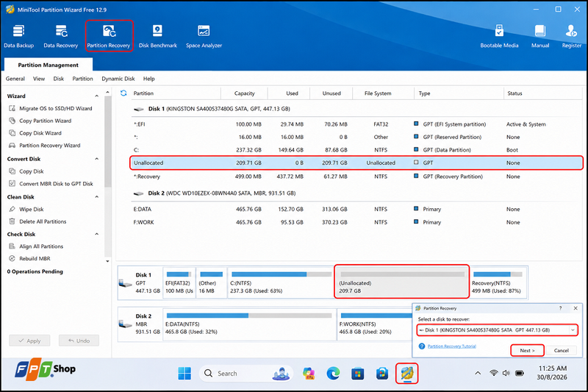Select the F:WORK partition row
This screenshot has width=588, height=392.
356,222
